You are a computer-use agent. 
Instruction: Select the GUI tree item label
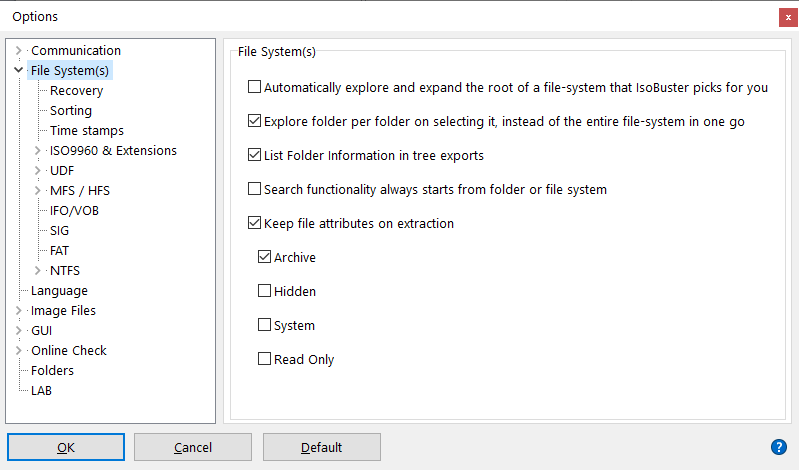coord(41,330)
